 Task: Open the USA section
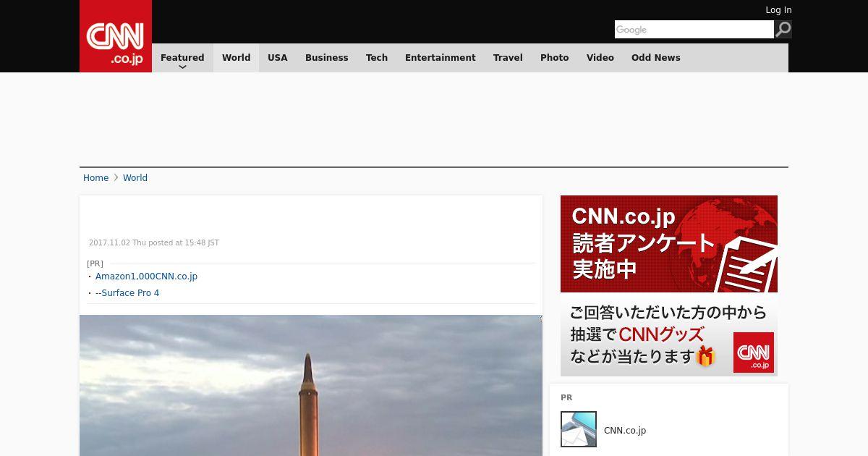pyautogui.click(x=278, y=58)
